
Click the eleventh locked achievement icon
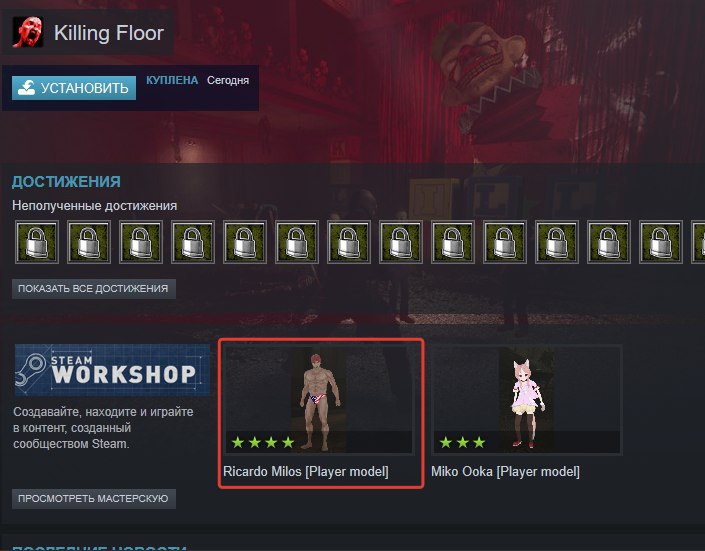pos(557,242)
